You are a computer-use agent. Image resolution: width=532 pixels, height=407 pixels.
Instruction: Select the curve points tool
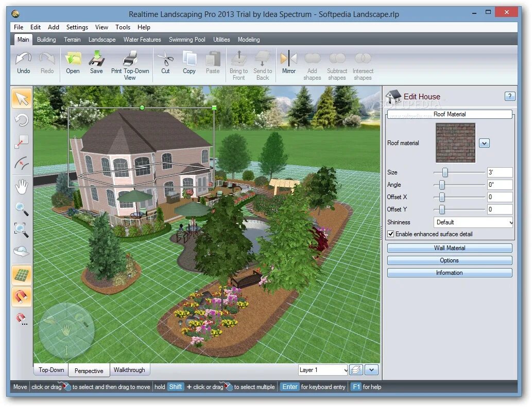[22, 163]
